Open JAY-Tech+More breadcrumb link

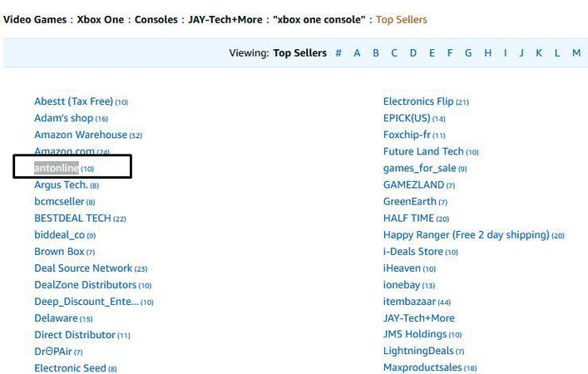pos(224,19)
